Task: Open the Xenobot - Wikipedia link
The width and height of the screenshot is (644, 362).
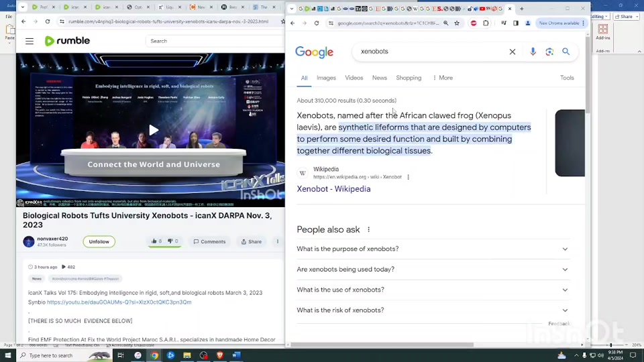Action: [x=333, y=189]
